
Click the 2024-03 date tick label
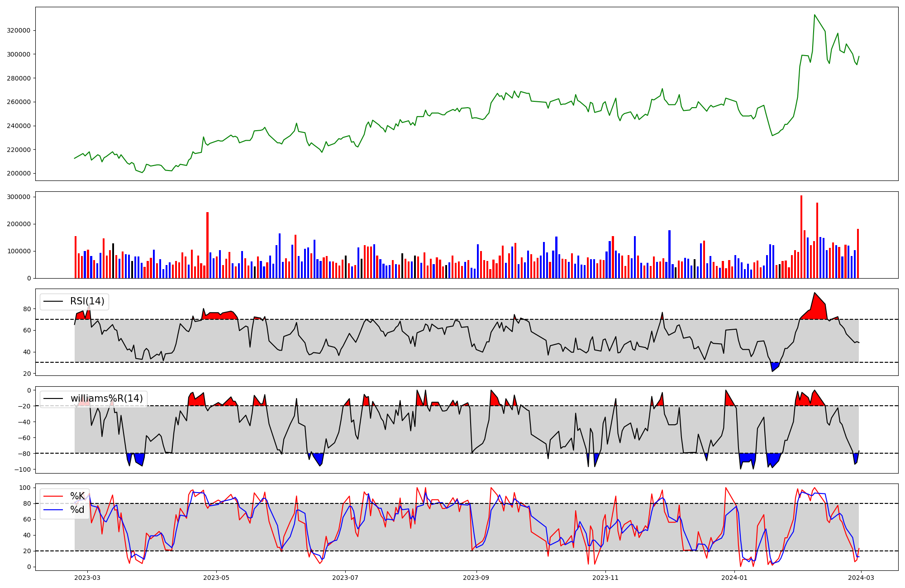(861, 578)
